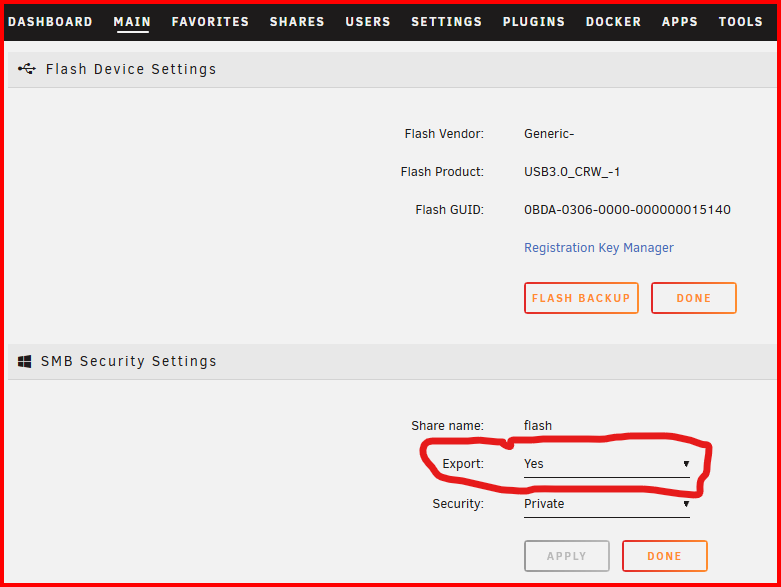Click the Export label

coord(463,464)
